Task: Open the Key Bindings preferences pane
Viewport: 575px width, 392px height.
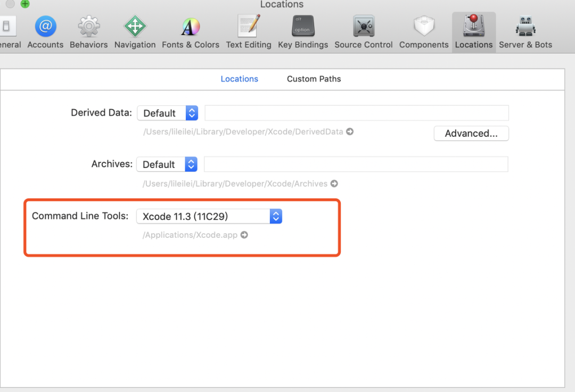Action: pyautogui.click(x=303, y=32)
